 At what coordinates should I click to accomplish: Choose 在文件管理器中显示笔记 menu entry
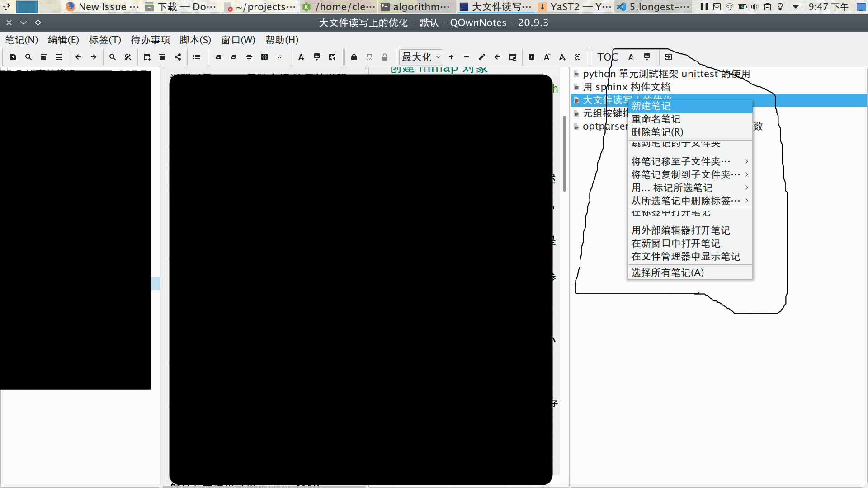pos(690,257)
